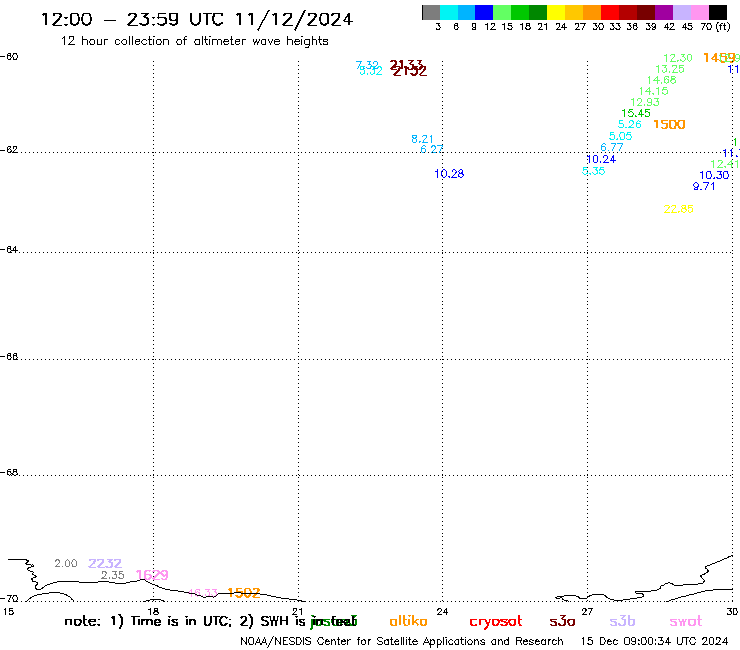Click the wave height reading 13.25
This screenshot has width=740, height=650.
point(670,69)
